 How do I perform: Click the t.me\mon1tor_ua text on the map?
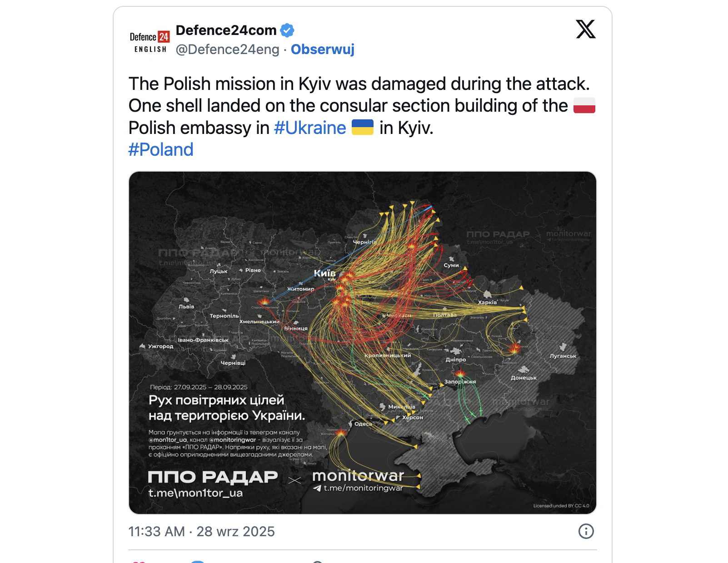(x=195, y=493)
